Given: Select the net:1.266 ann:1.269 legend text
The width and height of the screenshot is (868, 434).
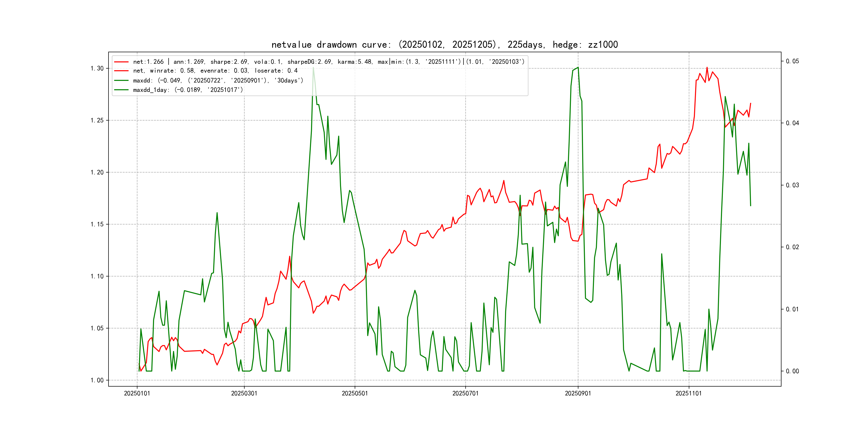Looking at the screenshot, I should (x=328, y=62).
